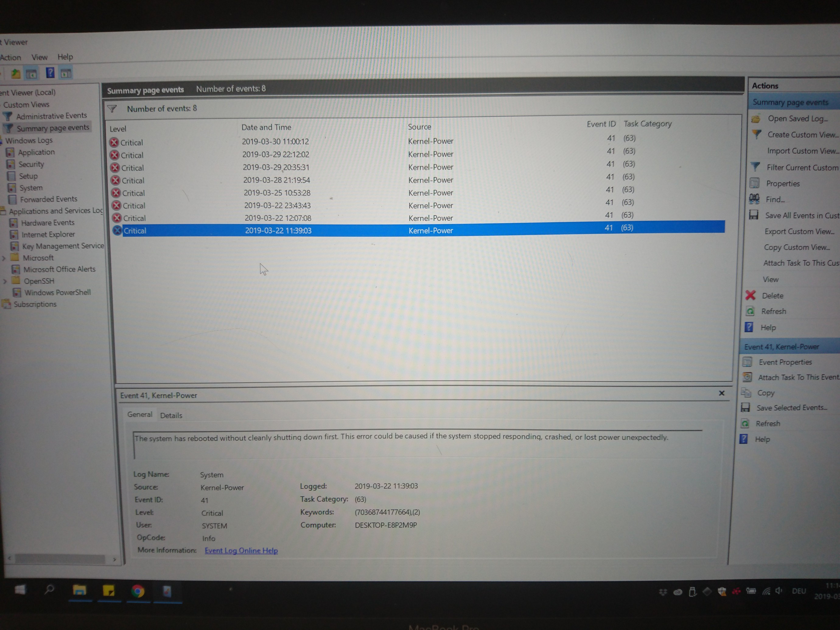Click the red Delete X action icon
Viewport: 840px width, 630px height.
751,296
